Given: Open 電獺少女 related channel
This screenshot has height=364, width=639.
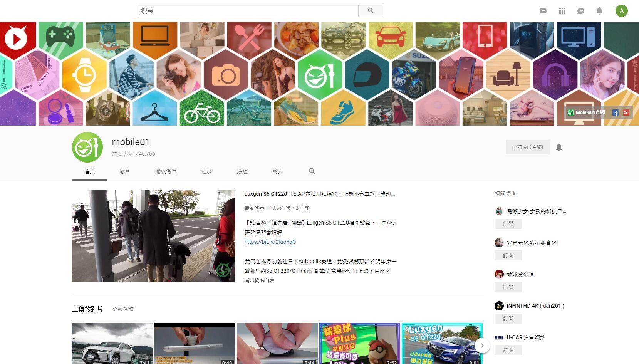Looking at the screenshot, I should tap(536, 211).
